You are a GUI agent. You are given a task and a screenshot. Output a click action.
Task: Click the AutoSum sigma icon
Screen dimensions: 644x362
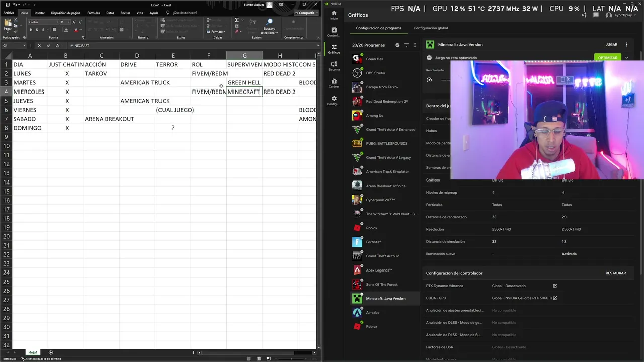point(236,20)
